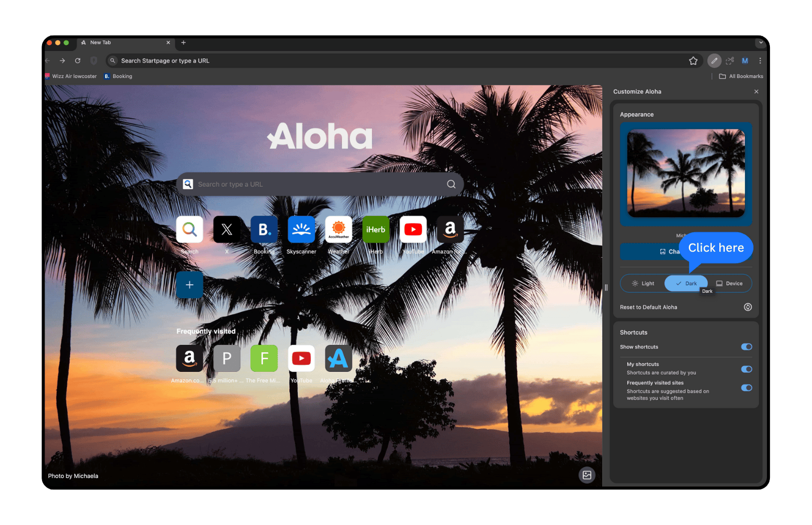The image size is (812, 525).
Task: Add a new shortcut with the plus tile
Action: (189, 285)
